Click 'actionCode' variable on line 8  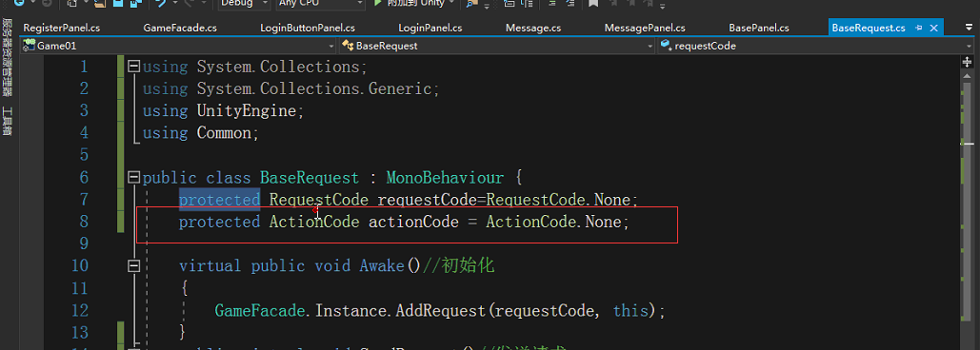pyautogui.click(x=413, y=222)
